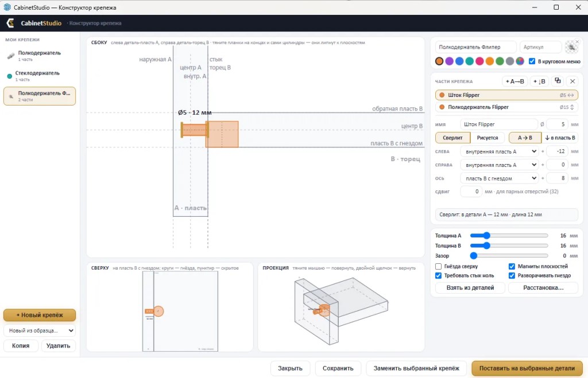Toggle the 'Разворачивать гнездо' checkbox
This screenshot has height=378, width=588.
click(x=512, y=276)
